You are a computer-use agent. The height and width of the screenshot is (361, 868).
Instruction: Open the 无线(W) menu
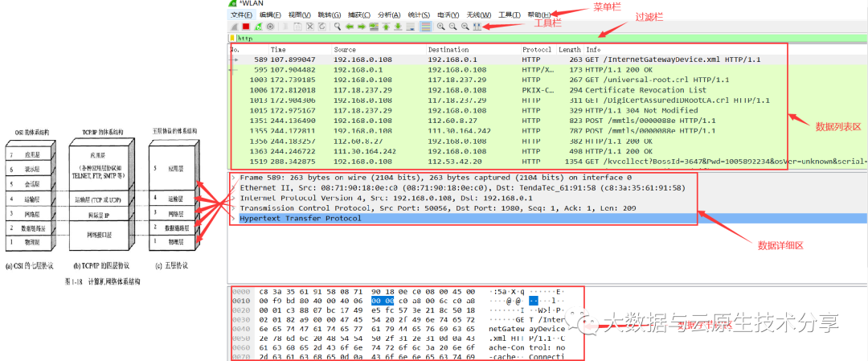tap(479, 15)
